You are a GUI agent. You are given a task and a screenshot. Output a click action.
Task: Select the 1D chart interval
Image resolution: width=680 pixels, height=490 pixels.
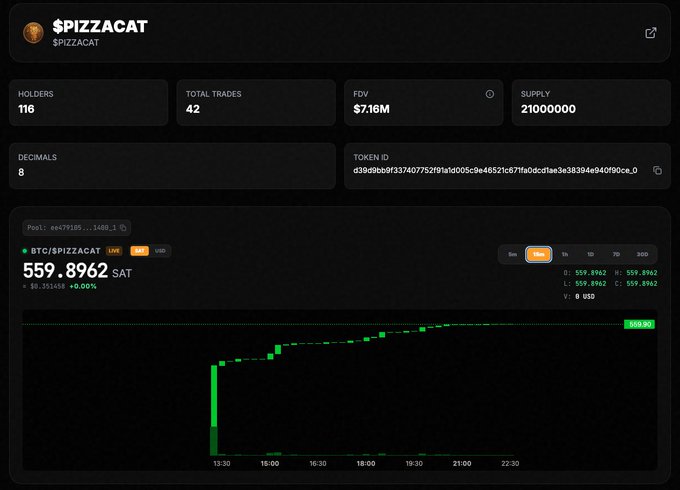coord(590,255)
